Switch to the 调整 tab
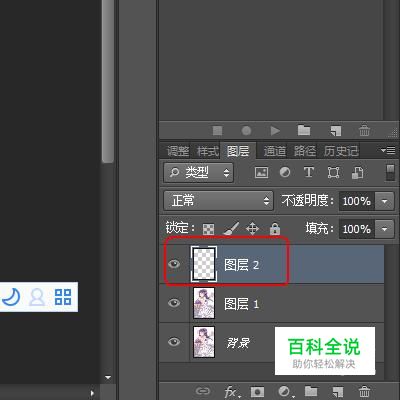This screenshot has height=400, width=400. coord(178,151)
